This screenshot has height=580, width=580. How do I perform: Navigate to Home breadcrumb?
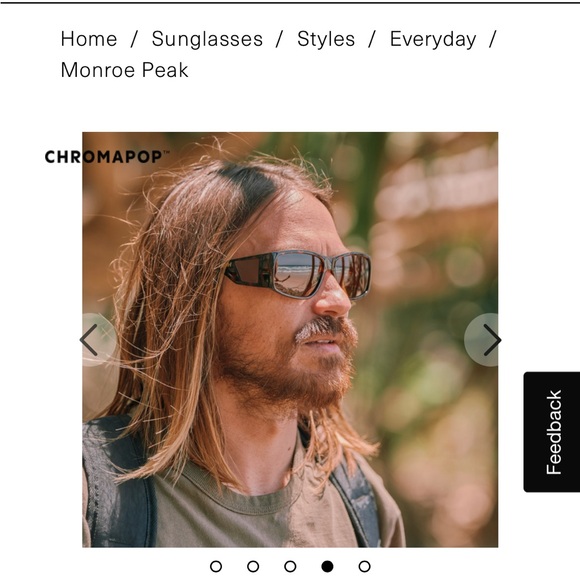click(89, 39)
